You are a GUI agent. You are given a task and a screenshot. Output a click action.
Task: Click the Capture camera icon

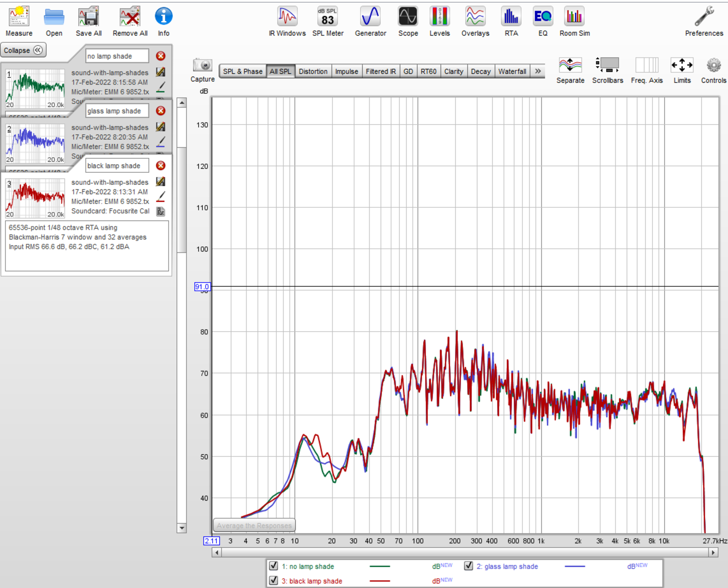pos(202,65)
